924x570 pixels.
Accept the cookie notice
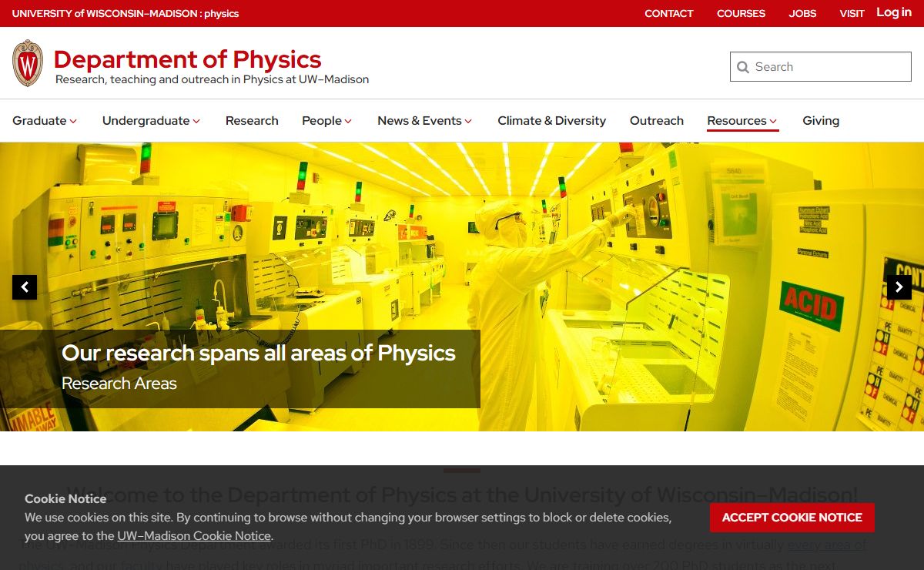tap(792, 518)
